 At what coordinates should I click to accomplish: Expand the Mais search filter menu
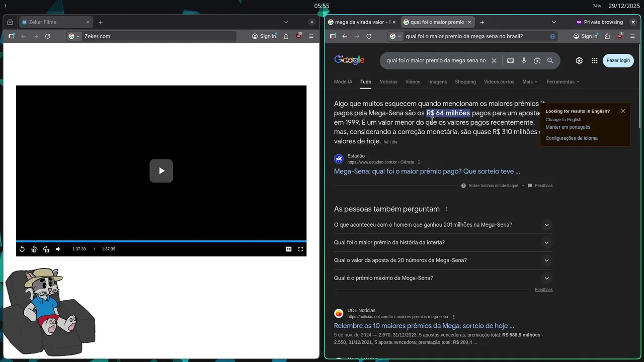tap(530, 81)
